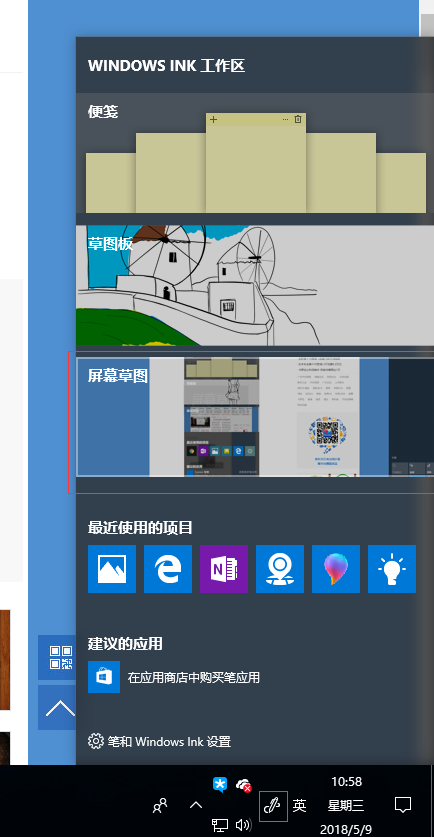434x837 pixels.
Task: Click the Windows Ink Workspace pen icon in taskbar
Action: [x=273, y=806]
